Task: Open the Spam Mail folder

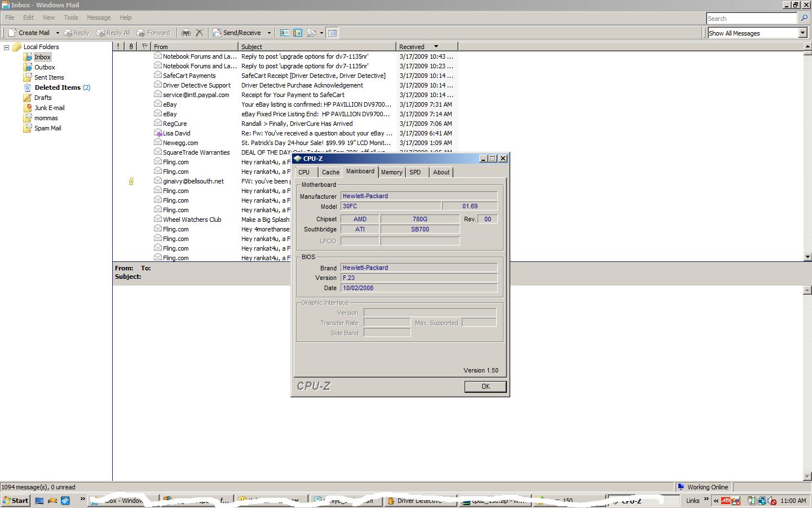Action: click(x=47, y=128)
